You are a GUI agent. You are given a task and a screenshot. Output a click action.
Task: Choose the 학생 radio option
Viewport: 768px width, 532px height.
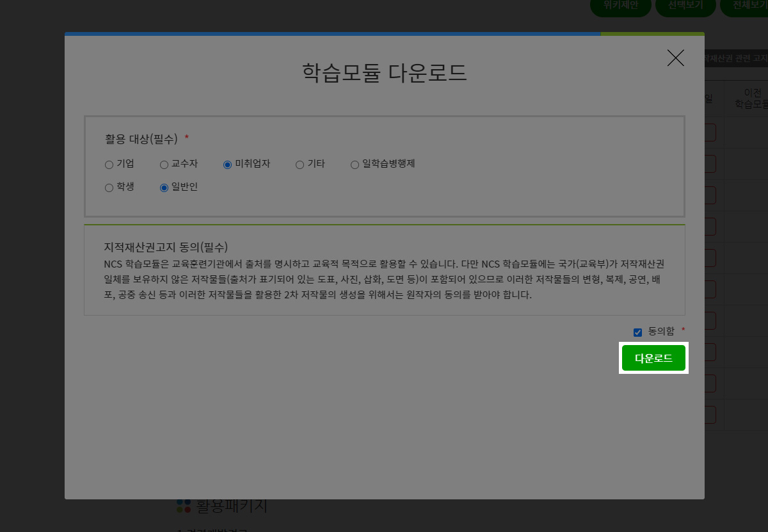tap(109, 188)
